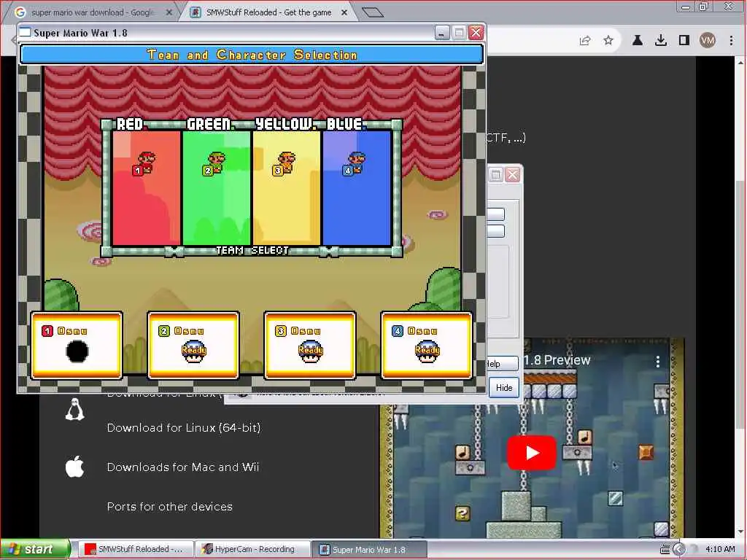Open the Windows start menu
747x560 pixels.
click(x=34, y=549)
